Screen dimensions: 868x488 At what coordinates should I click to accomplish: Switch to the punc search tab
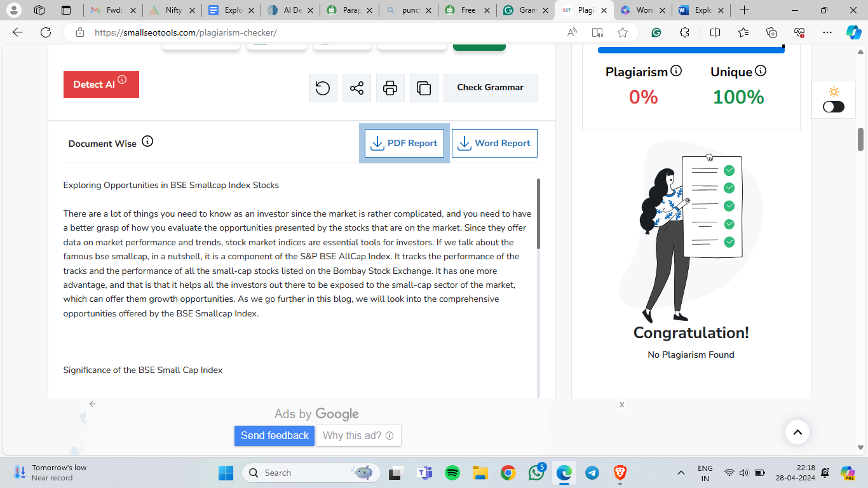[x=409, y=10]
